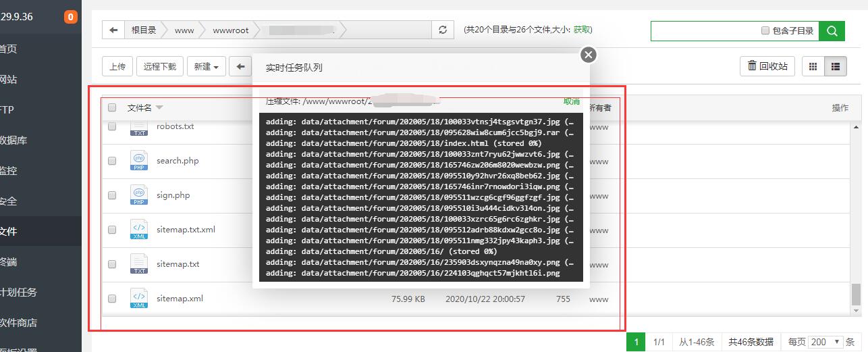Screen dimensions: 868x352
Task: Click the 上传 upload button
Action: pyautogui.click(x=117, y=66)
